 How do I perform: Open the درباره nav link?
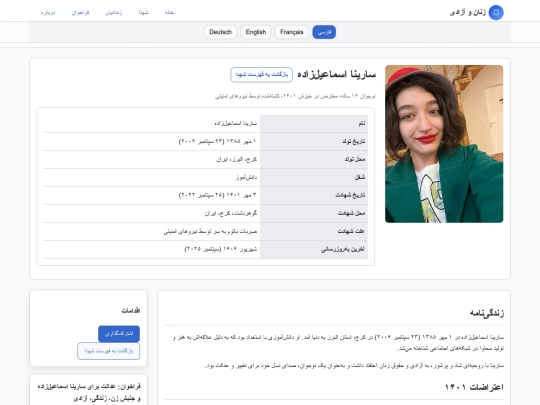(x=48, y=12)
